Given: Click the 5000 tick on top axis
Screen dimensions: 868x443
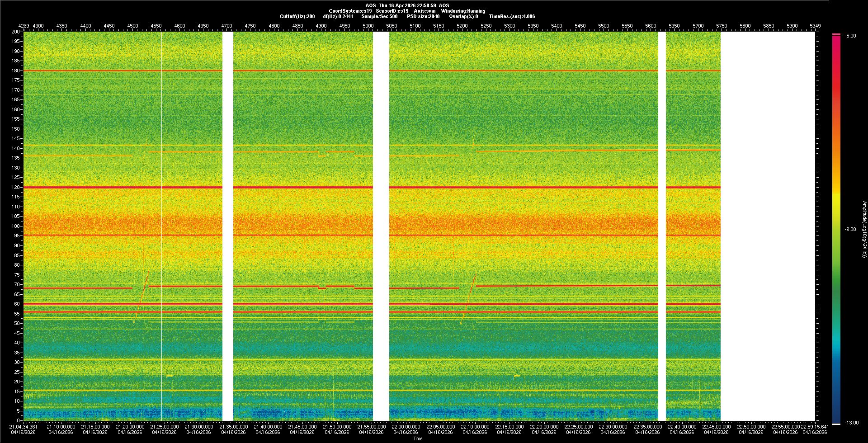Looking at the screenshot, I should [x=368, y=26].
